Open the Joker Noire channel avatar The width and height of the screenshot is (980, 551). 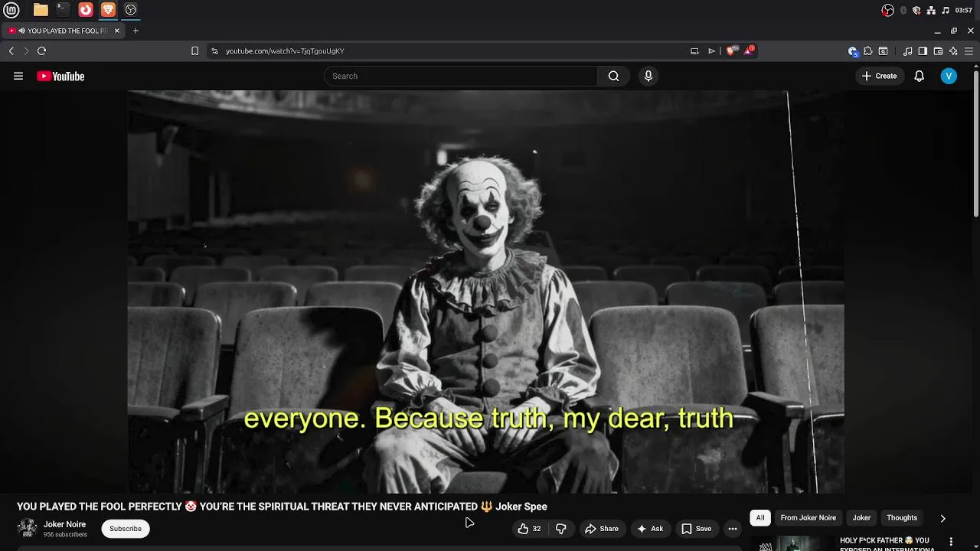point(28,528)
